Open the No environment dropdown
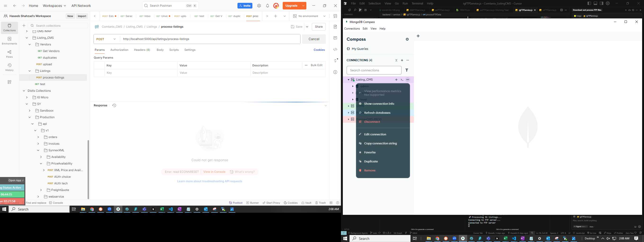 (x=309, y=16)
